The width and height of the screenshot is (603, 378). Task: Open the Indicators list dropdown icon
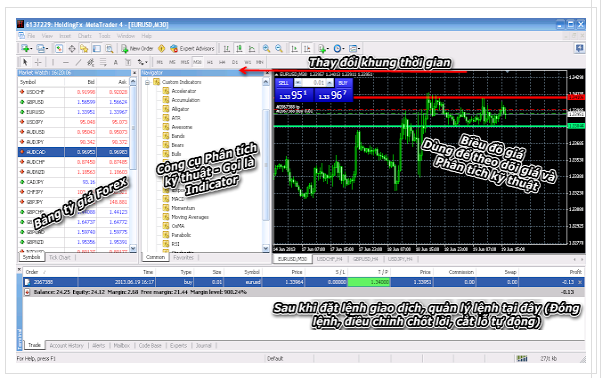point(323,48)
